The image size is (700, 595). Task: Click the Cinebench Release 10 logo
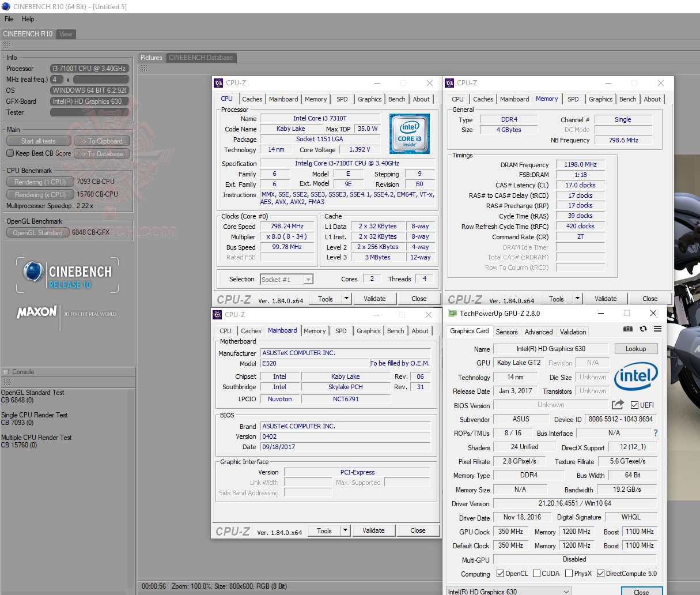click(67, 276)
